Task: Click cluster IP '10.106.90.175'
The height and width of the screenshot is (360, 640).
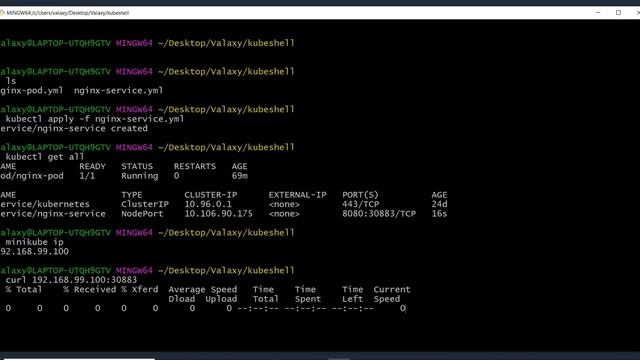Action: tap(218, 214)
